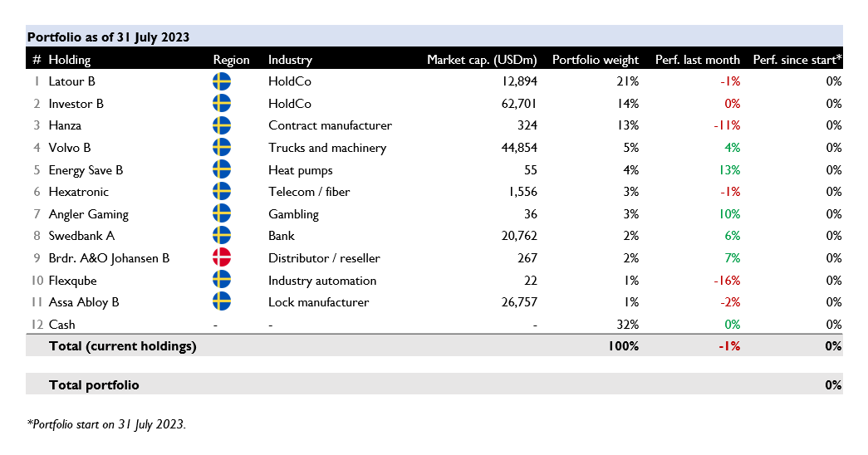Click the Swedbank A holding name

pos(81,236)
